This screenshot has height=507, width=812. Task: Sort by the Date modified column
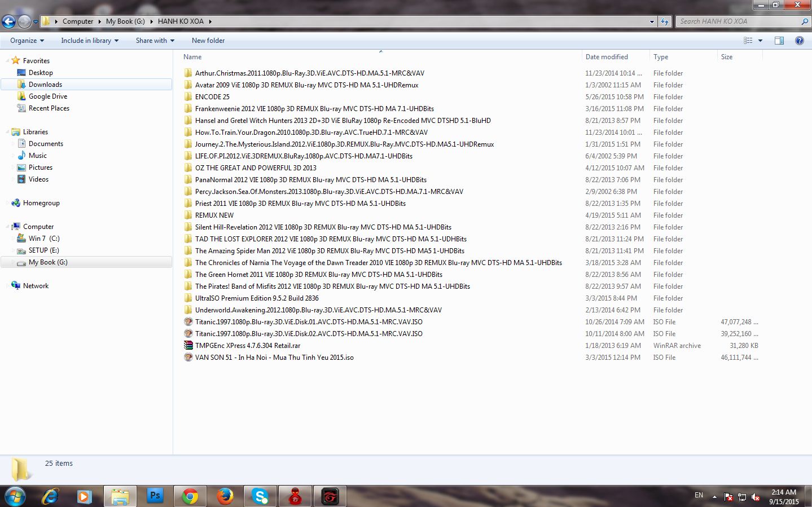click(607, 57)
